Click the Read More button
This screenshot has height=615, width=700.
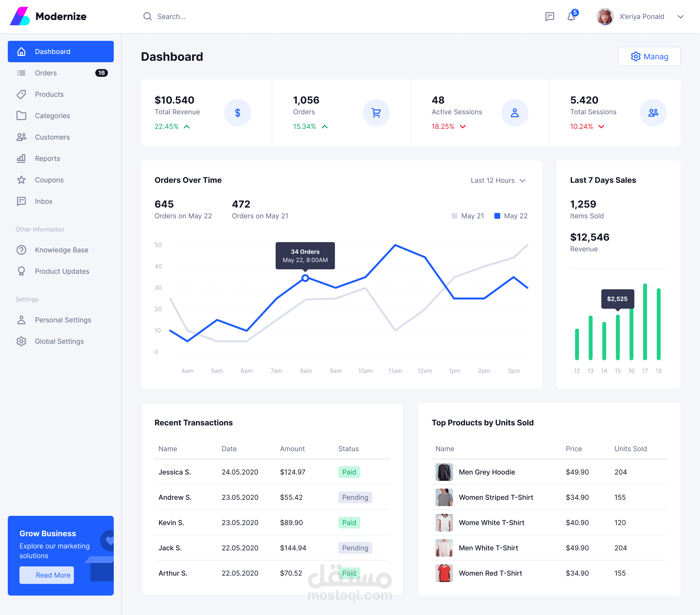[x=53, y=575]
